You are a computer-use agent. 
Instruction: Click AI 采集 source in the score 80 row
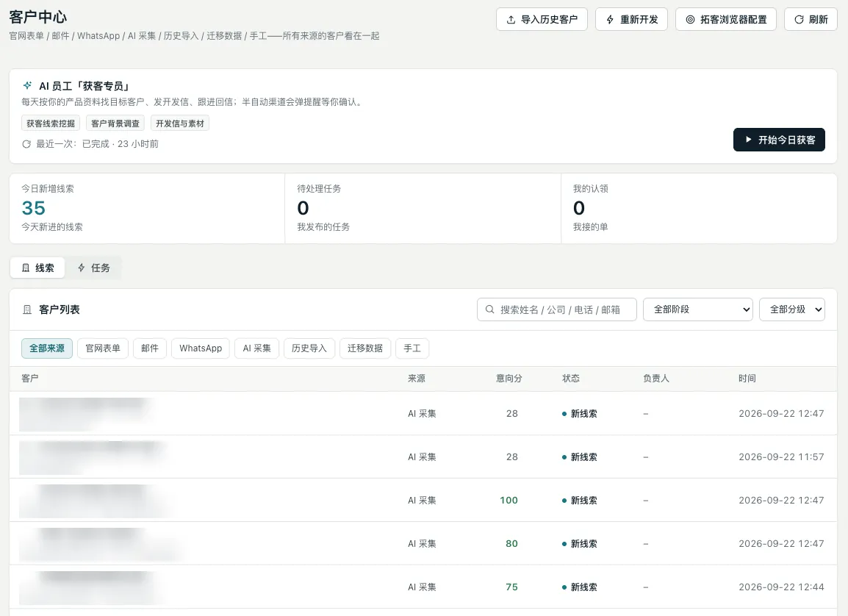click(422, 543)
